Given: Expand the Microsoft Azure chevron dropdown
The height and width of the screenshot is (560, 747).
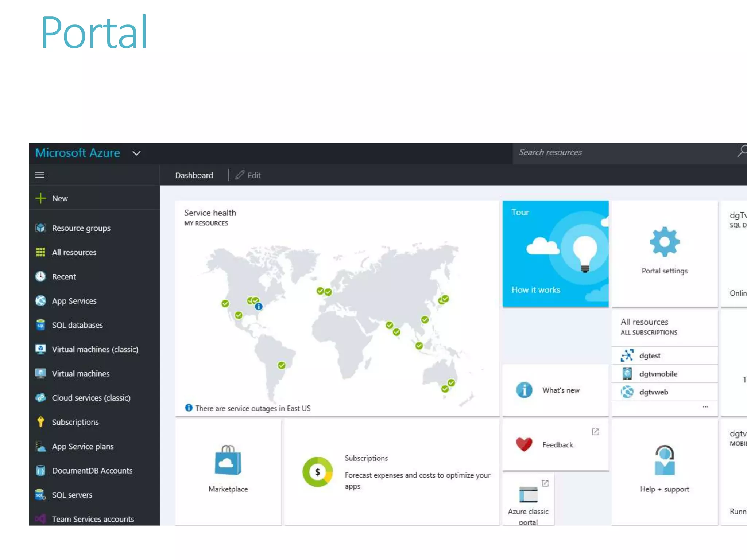Looking at the screenshot, I should (136, 153).
